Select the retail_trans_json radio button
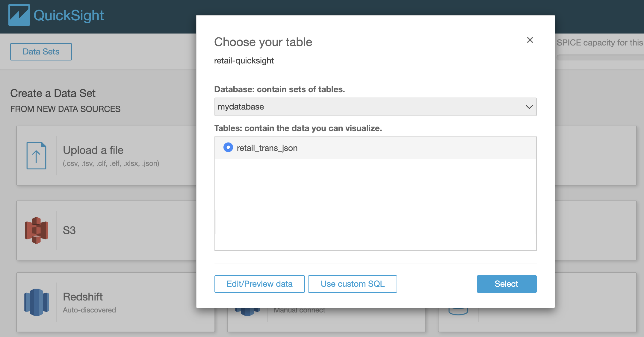Image resolution: width=644 pixels, height=337 pixels. [x=228, y=148]
